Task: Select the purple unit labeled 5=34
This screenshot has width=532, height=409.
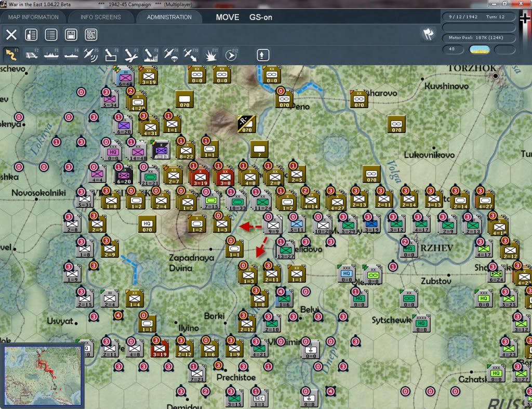Action: [x=110, y=99]
